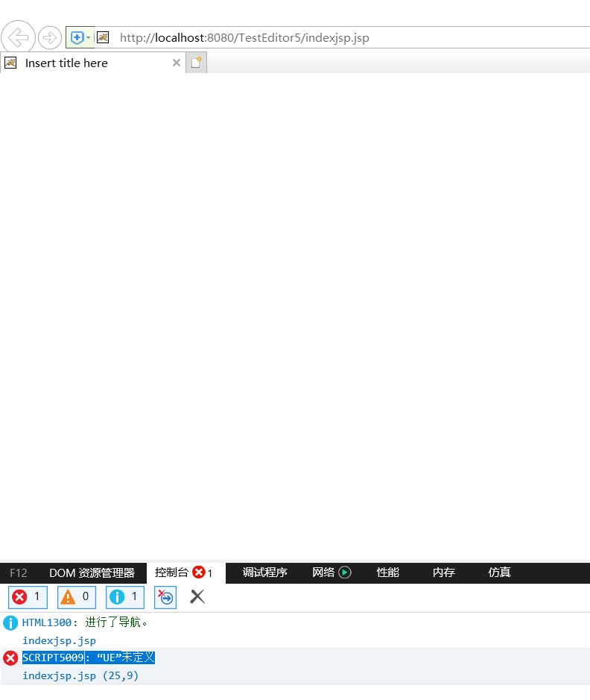Click the red error badge on the 控制台 tab
Image resolution: width=590 pixels, height=700 pixels.
(199, 573)
